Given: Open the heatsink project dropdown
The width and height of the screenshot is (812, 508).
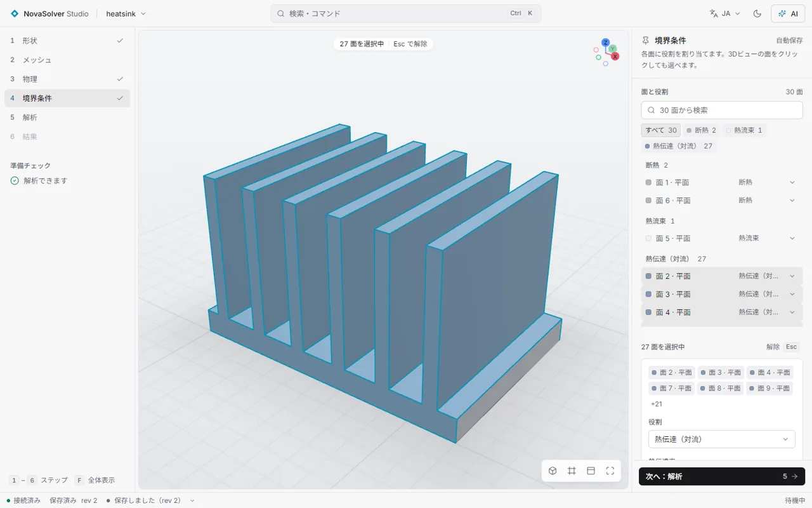Looking at the screenshot, I should [126, 13].
